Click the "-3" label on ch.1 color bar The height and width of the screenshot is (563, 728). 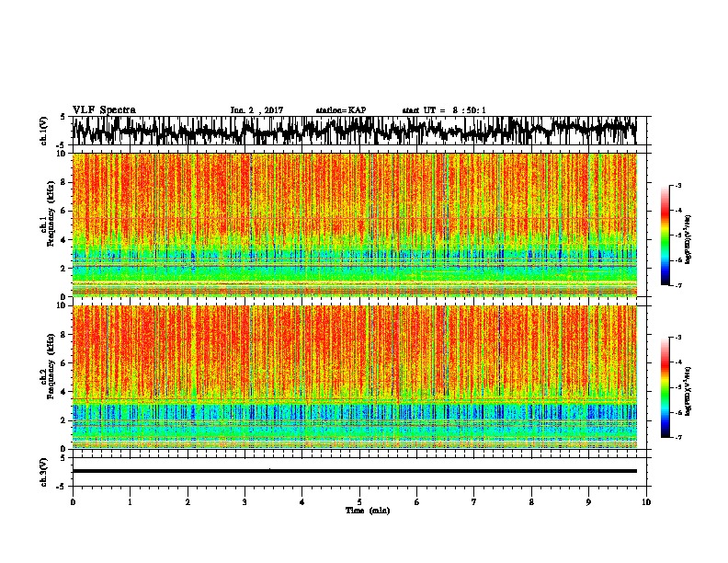(x=677, y=185)
